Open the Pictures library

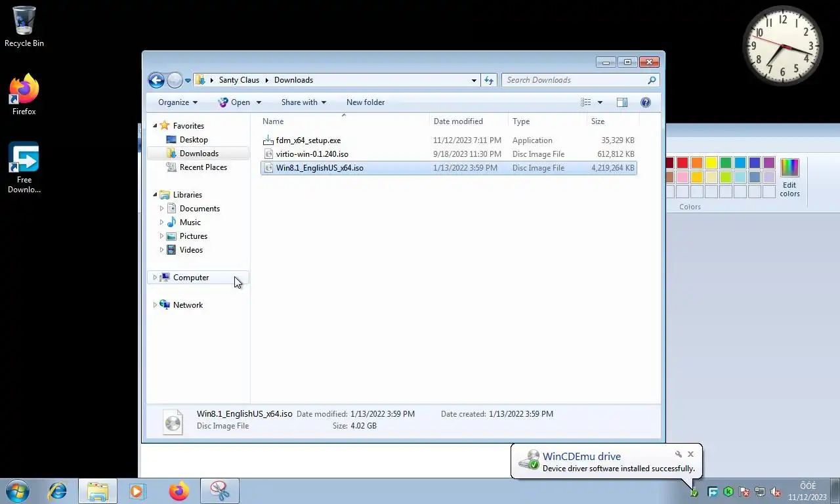coord(193,236)
